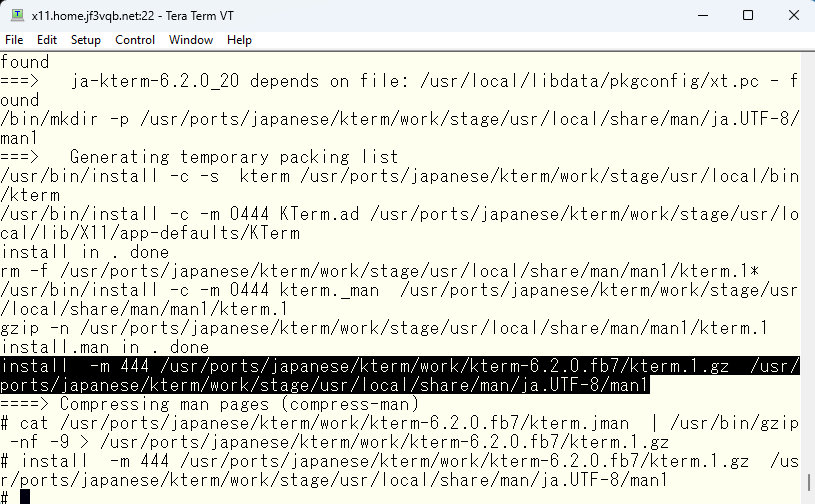
Task: Click the 'r/ports/japanese/kterm/work/stage' last output line
Action: click(x=334, y=480)
